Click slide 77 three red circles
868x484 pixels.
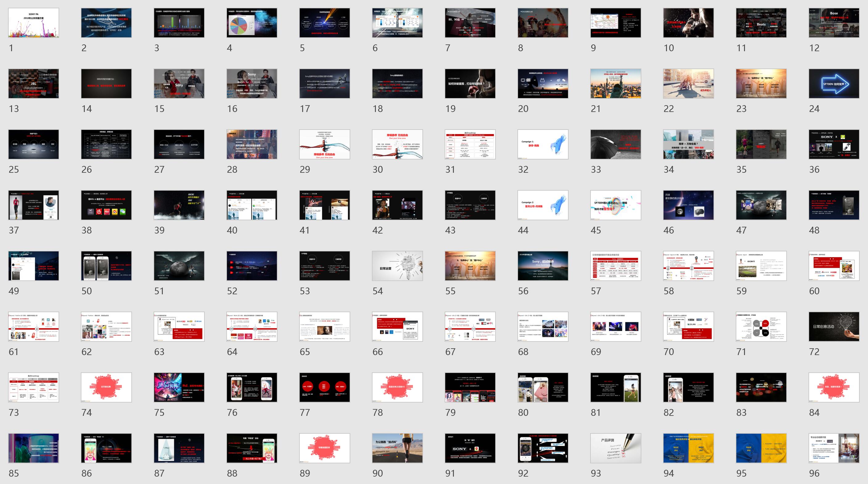pyautogui.click(x=325, y=388)
